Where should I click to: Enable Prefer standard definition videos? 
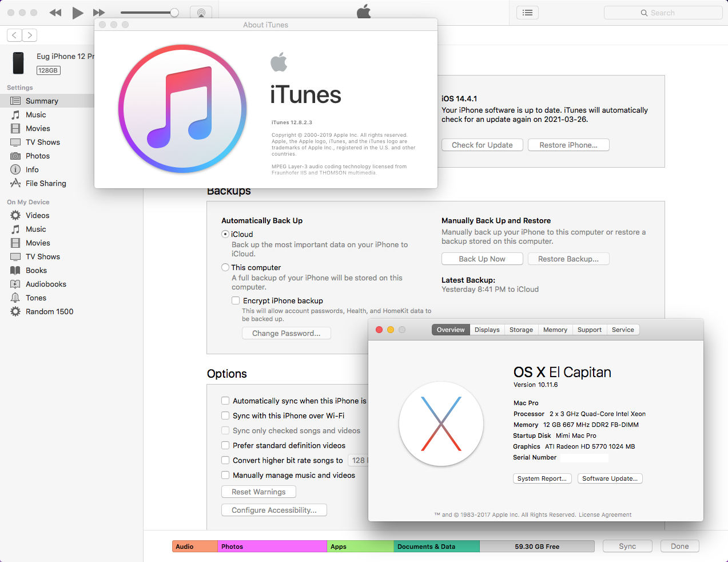[x=225, y=445]
